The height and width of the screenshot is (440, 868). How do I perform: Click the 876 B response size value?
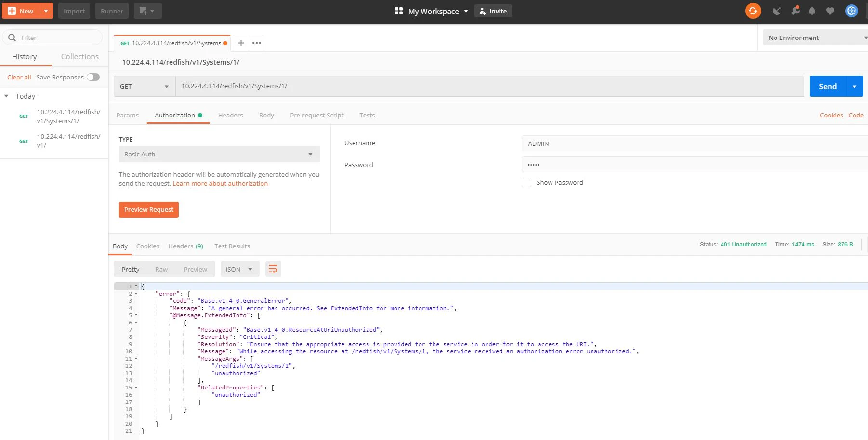pyautogui.click(x=845, y=245)
